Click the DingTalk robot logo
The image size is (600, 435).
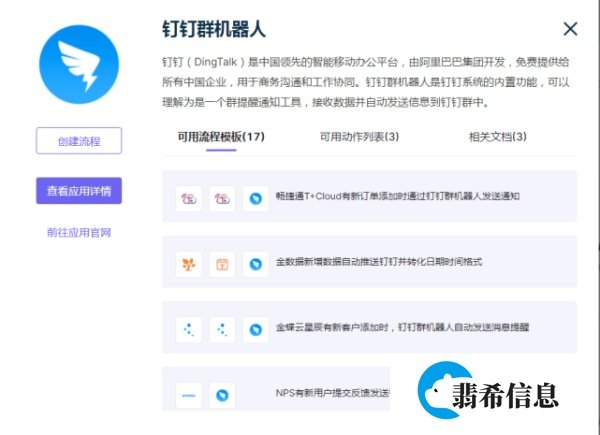coord(79,64)
